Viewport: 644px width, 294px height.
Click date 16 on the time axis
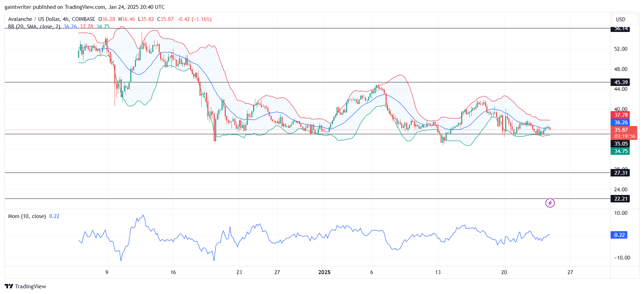point(173,272)
